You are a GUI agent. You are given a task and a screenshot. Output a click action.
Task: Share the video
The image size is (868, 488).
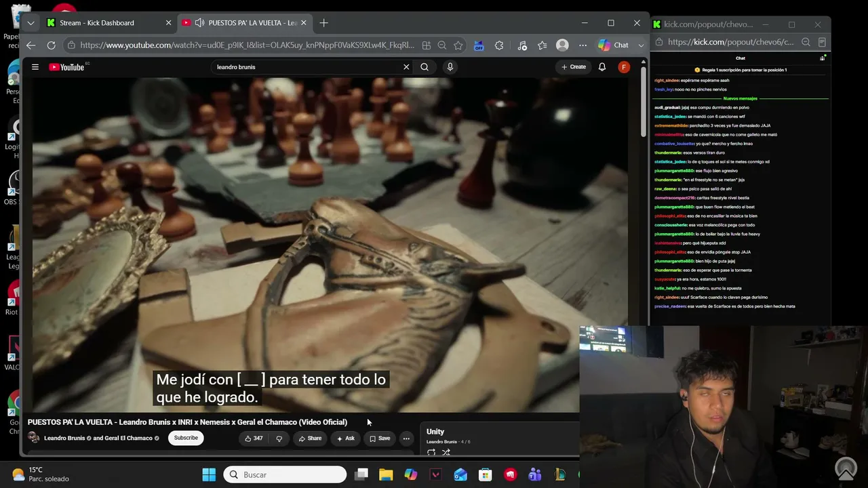pos(310,439)
